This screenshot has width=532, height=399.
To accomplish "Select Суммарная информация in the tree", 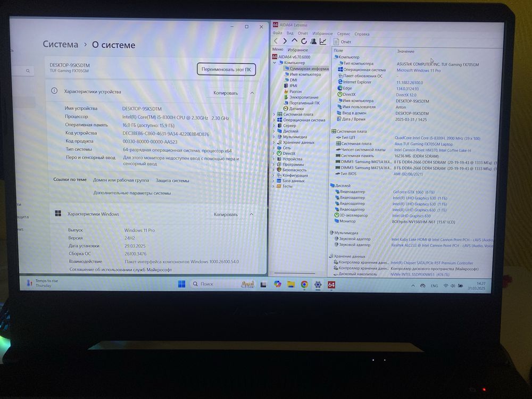I will 306,69.
